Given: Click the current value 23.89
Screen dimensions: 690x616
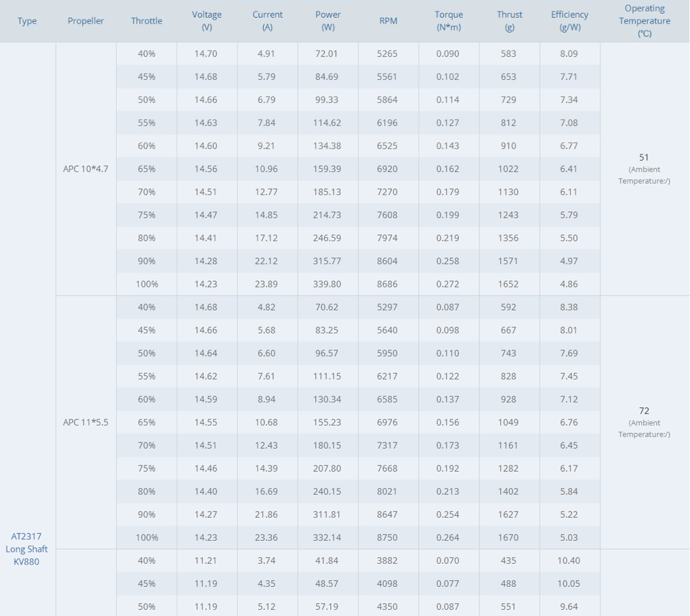Looking at the screenshot, I should 266,284.
